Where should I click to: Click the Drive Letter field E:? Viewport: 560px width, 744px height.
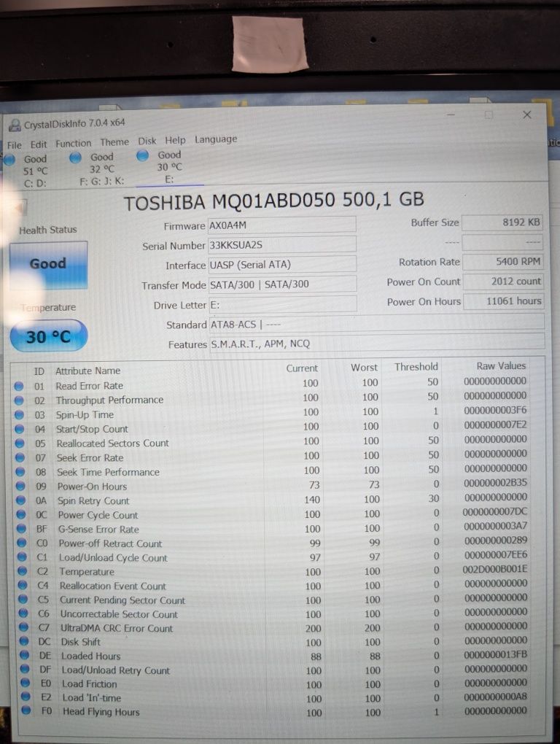283,304
